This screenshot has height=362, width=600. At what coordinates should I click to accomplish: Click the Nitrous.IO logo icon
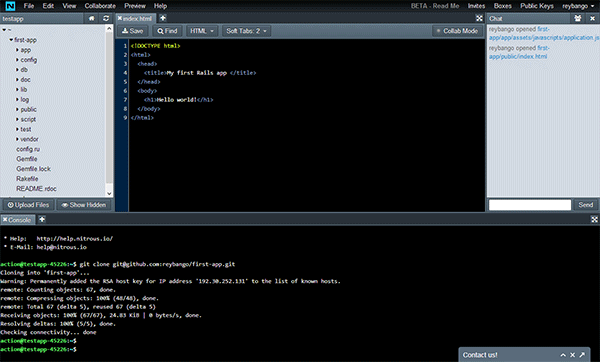pos(10,6)
